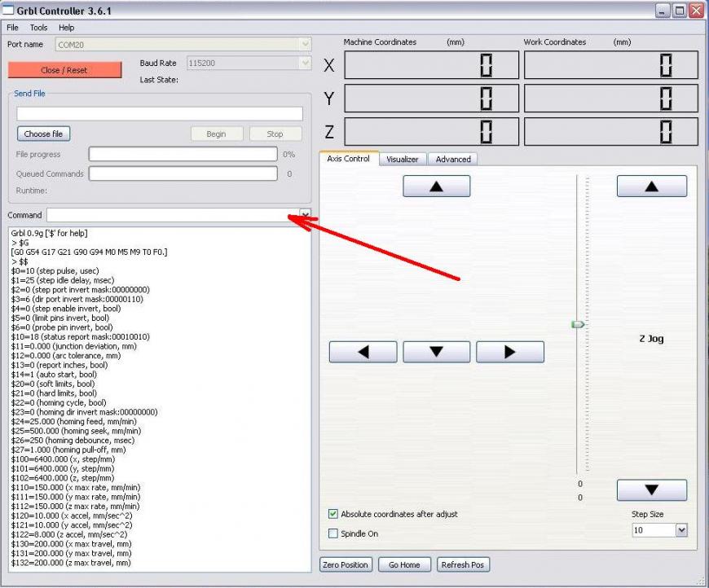Switch to the Axis Control tab
The width and height of the screenshot is (709, 588).
click(x=349, y=159)
